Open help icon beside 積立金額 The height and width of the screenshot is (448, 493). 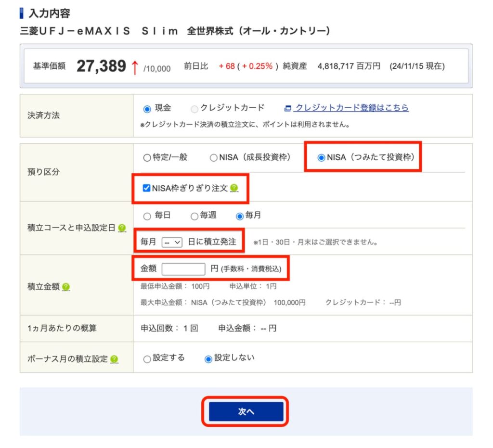[x=66, y=287]
